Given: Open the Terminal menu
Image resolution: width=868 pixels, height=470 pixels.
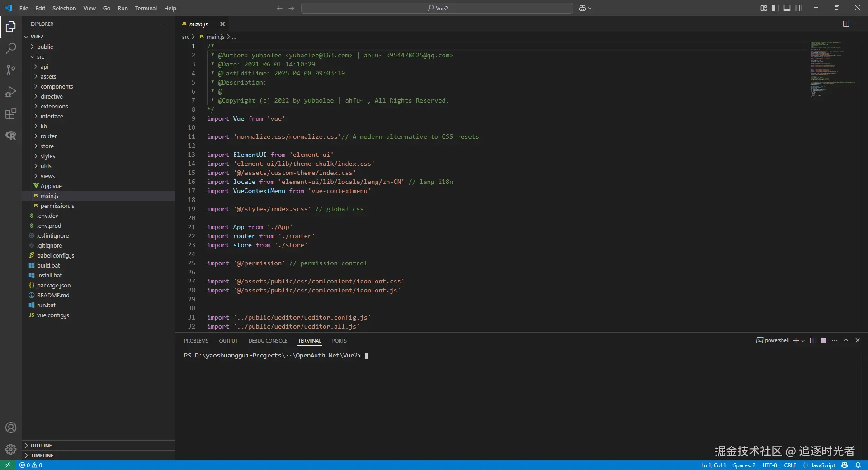Looking at the screenshot, I should tap(146, 8).
